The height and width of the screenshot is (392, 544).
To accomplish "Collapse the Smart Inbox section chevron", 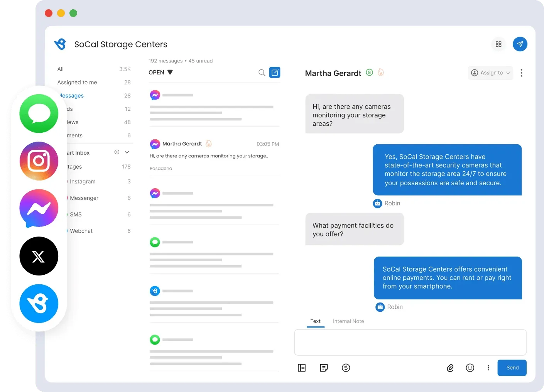I will coord(127,152).
